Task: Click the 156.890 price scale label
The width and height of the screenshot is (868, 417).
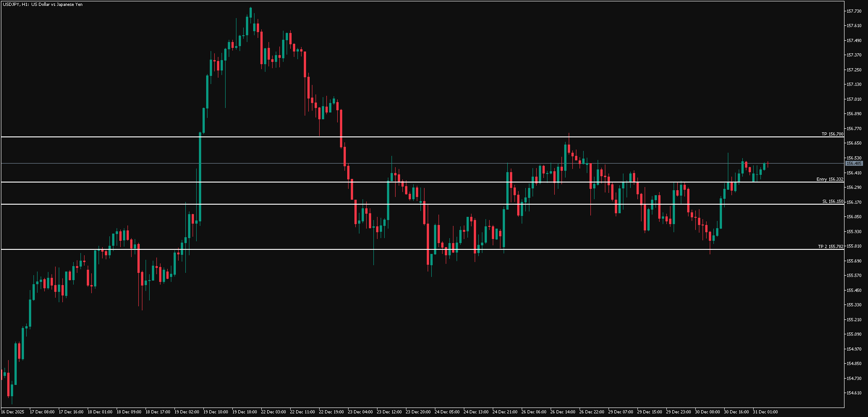Action: tap(854, 114)
